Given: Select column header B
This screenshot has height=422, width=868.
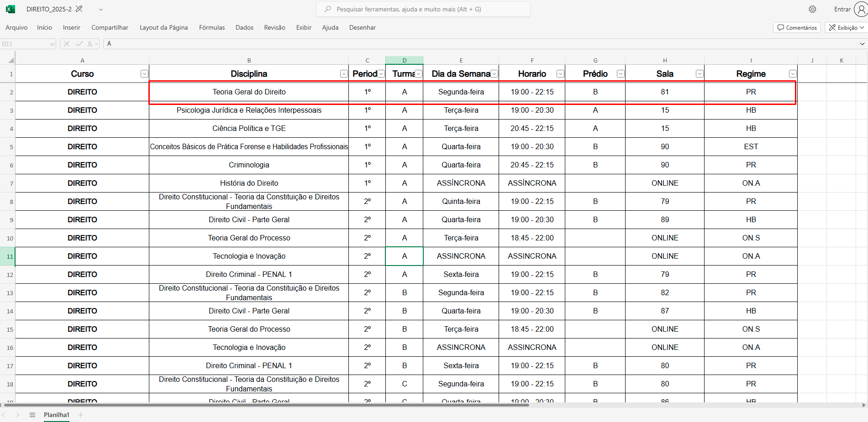Looking at the screenshot, I should click(249, 60).
